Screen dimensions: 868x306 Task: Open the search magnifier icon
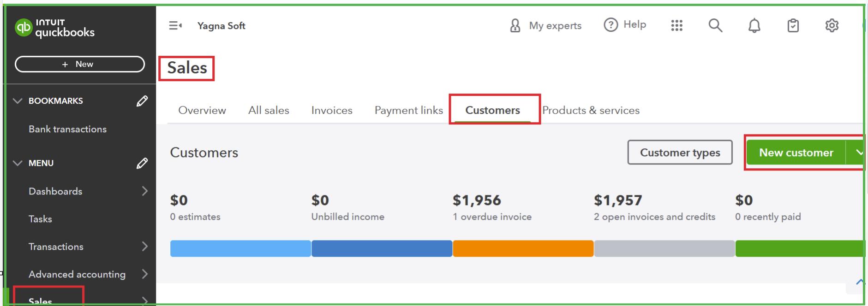(x=715, y=25)
